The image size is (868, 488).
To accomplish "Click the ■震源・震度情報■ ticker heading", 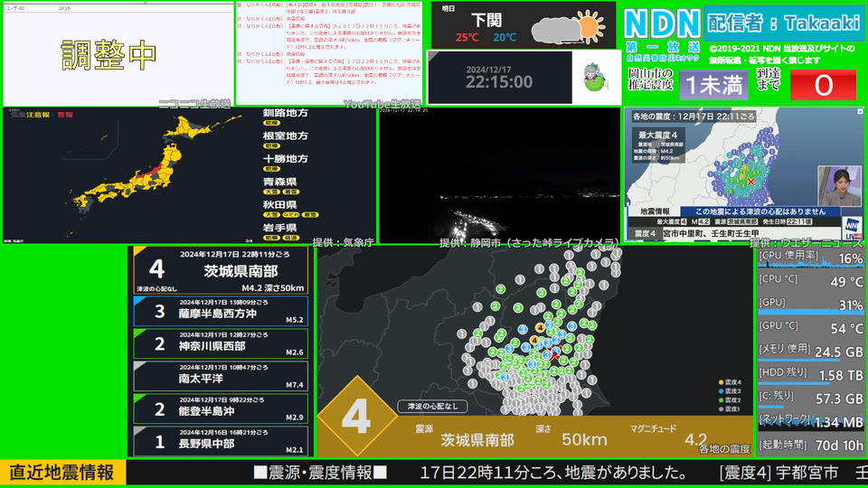I will pos(320,473).
